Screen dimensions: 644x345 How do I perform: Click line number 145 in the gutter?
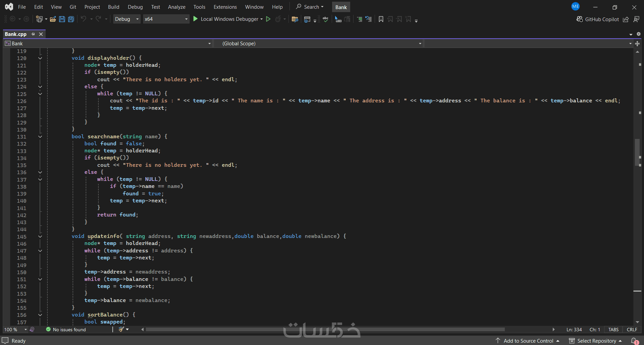click(21, 237)
